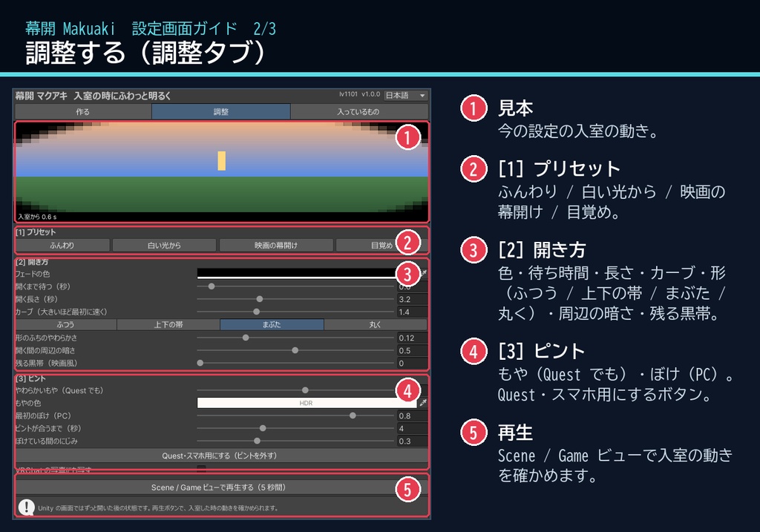Open the 入っているもの tab

(358, 111)
